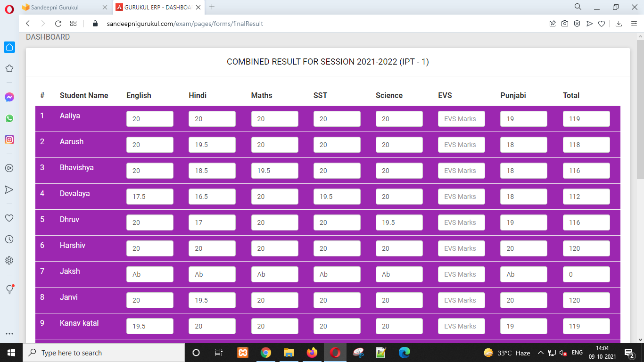The width and height of the screenshot is (644, 362).
Task: Open Firefox from the taskbar
Action: tap(312, 353)
